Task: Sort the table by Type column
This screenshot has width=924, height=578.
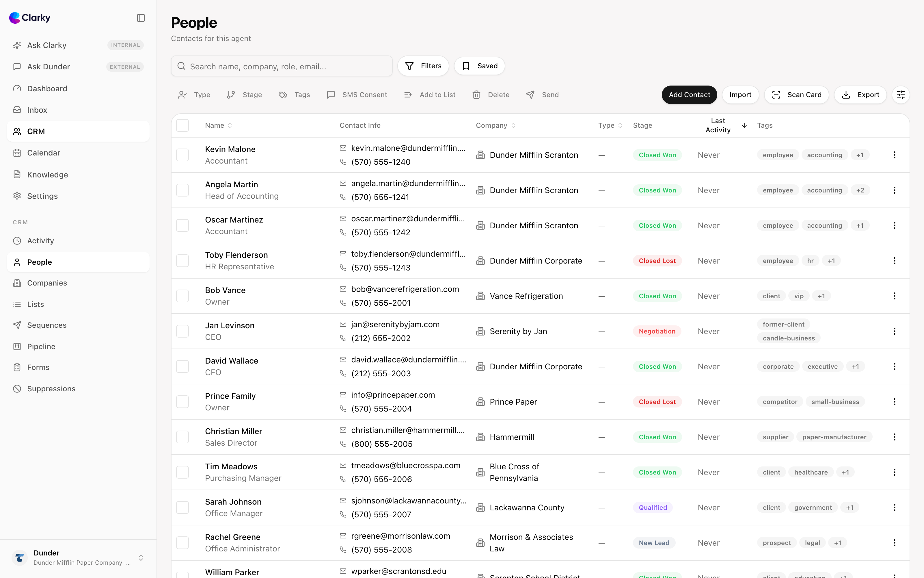Action: tap(610, 125)
